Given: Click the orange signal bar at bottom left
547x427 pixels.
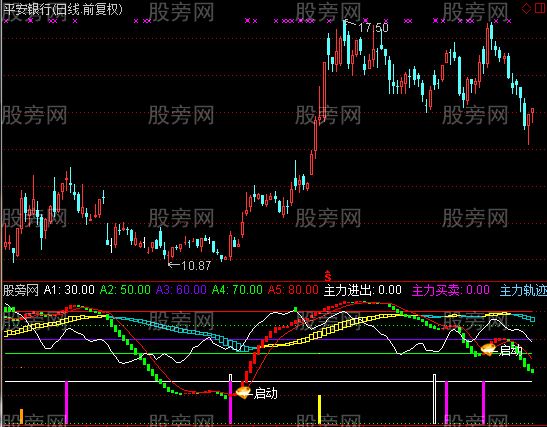Looking at the screenshot, I should pos(21,417).
